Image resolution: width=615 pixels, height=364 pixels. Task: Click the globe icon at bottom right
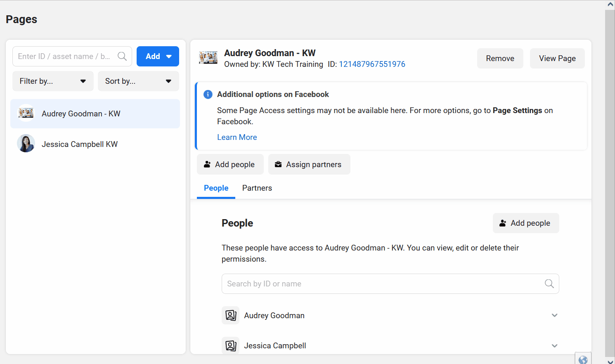pyautogui.click(x=583, y=359)
